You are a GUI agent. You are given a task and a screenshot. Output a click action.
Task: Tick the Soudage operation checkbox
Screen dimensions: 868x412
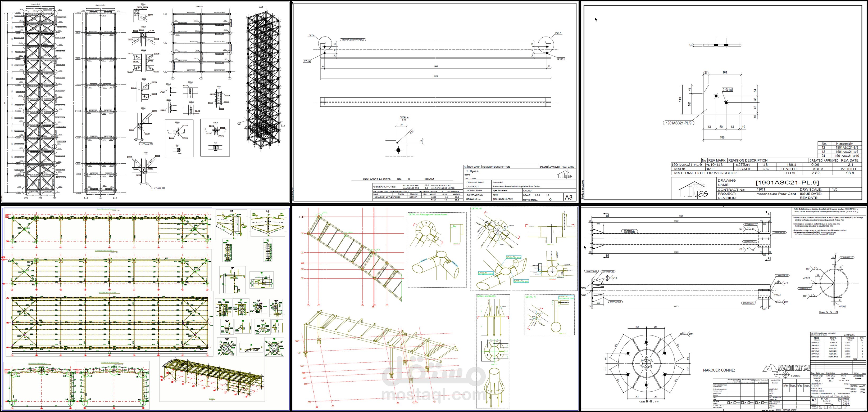(x=864, y=389)
